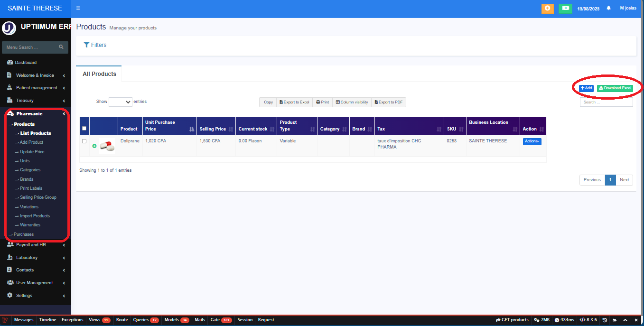Image resolution: width=644 pixels, height=326 pixels.
Task: Open the Models debugbar tab
Action: tap(177, 320)
